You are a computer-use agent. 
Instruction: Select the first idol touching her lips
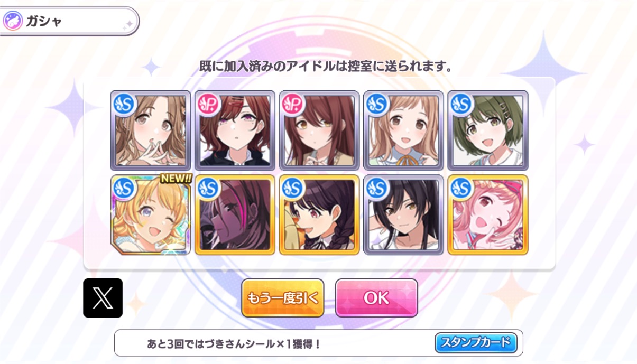pyautogui.click(x=150, y=130)
